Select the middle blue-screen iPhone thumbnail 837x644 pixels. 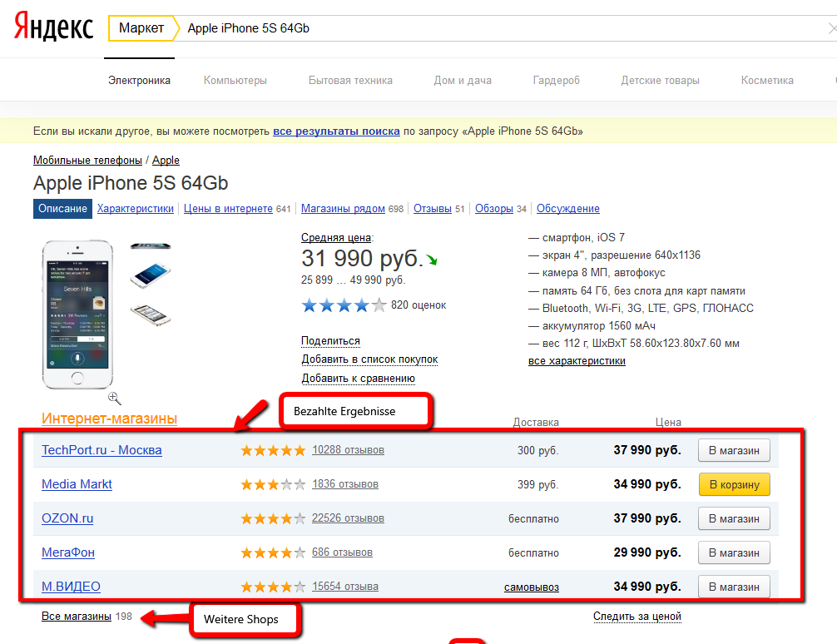coord(151,275)
